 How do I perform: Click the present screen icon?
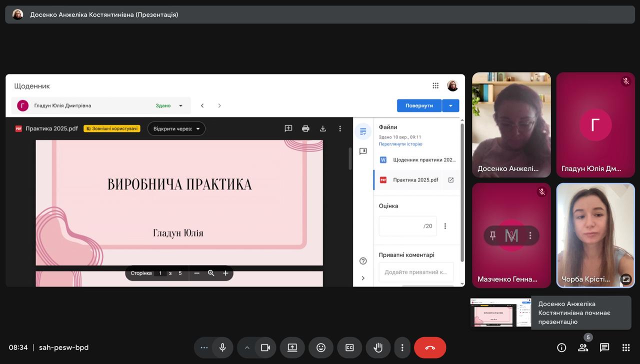[x=292, y=347]
